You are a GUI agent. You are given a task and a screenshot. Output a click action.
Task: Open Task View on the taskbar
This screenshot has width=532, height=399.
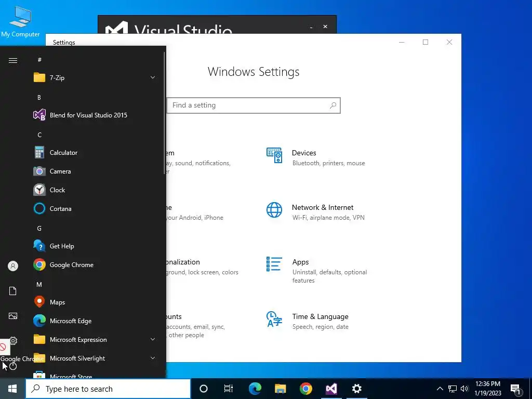[x=229, y=389]
